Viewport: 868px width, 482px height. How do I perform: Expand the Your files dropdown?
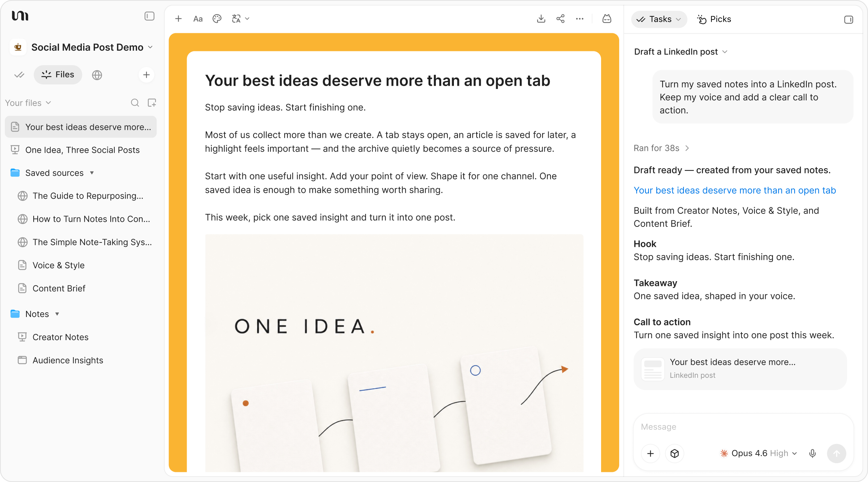point(28,103)
